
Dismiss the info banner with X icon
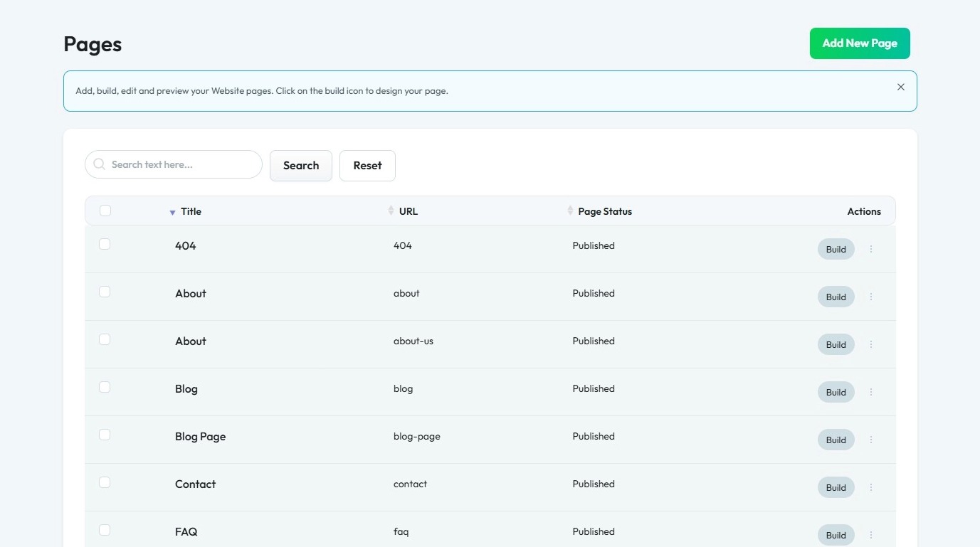901,87
